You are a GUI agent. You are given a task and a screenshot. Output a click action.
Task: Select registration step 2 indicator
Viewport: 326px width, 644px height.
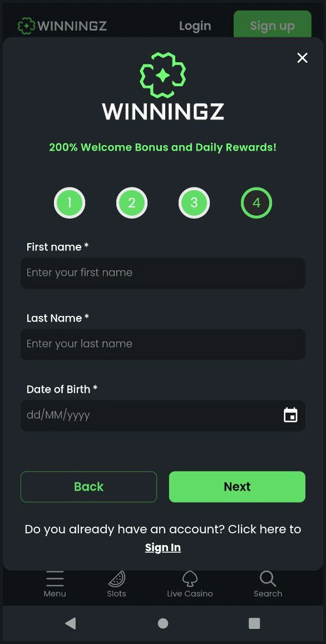click(x=132, y=202)
